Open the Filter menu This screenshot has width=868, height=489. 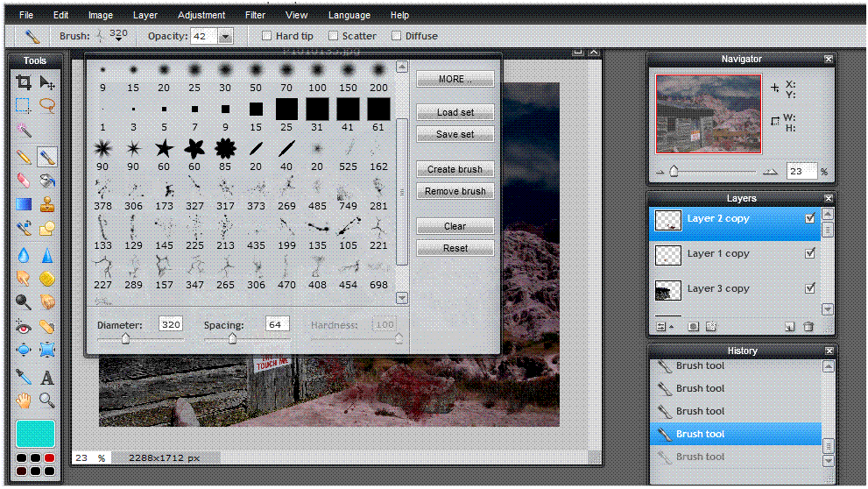click(255, 15)
